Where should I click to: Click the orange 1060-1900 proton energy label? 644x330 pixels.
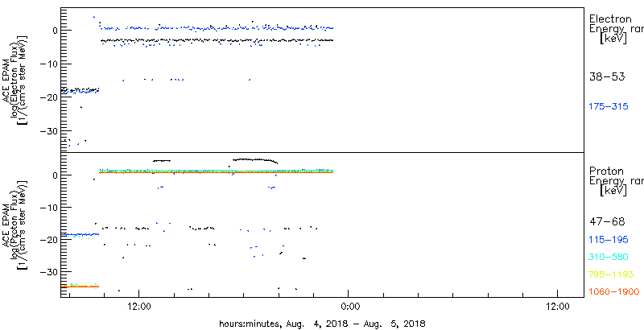(614, 292)
